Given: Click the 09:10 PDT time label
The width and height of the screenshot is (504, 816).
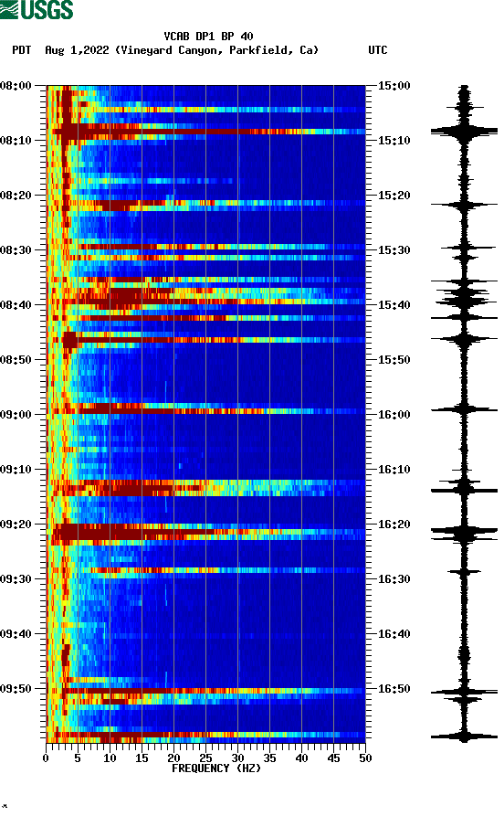Looking at the screenshot, I should click(16, 470).
